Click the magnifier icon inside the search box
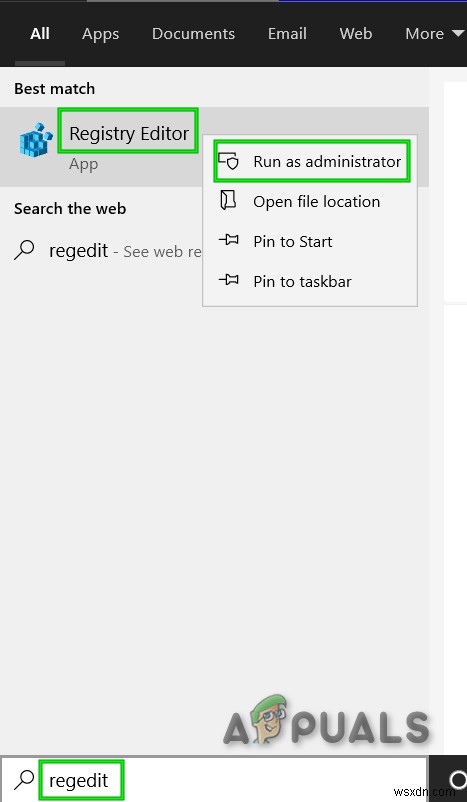The height and width of the screenshot is (802, 467). click(25, 780)
